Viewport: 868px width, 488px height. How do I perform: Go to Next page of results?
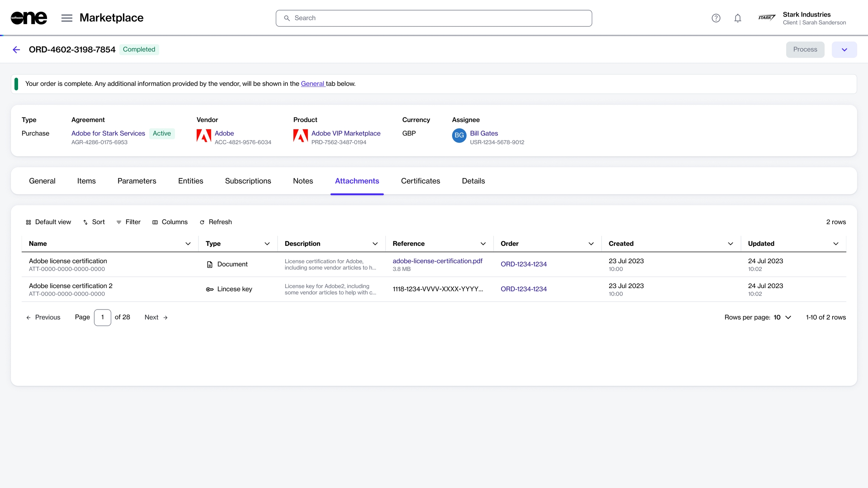156,317
